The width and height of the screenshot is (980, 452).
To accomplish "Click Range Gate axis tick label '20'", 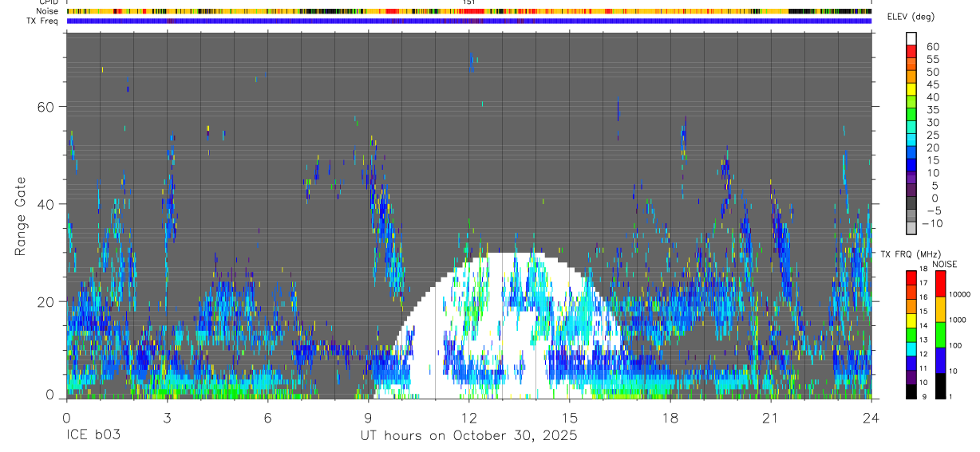I will point(46,301).
